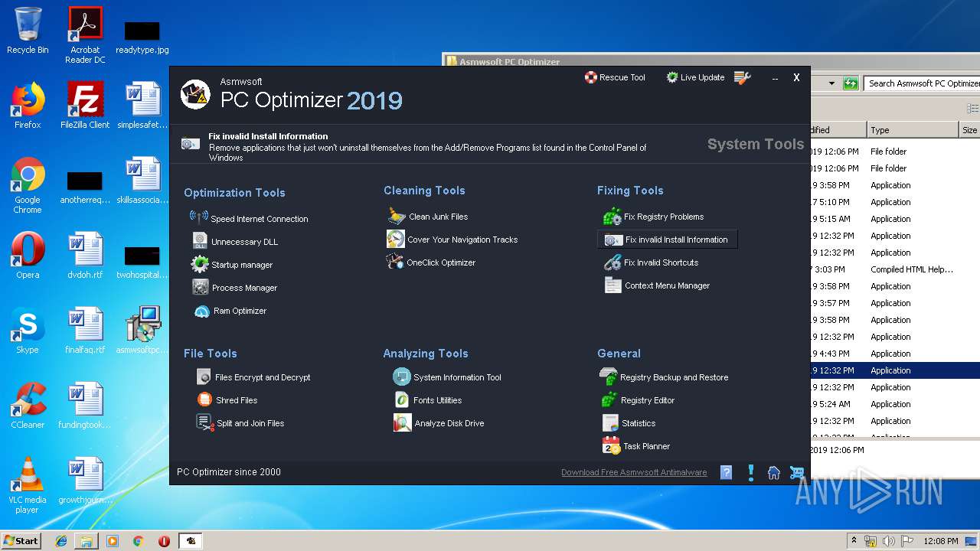This screenshot has width=980, height=551.
Task: Click the Explorer refresh button
Action: coord(850,83)
